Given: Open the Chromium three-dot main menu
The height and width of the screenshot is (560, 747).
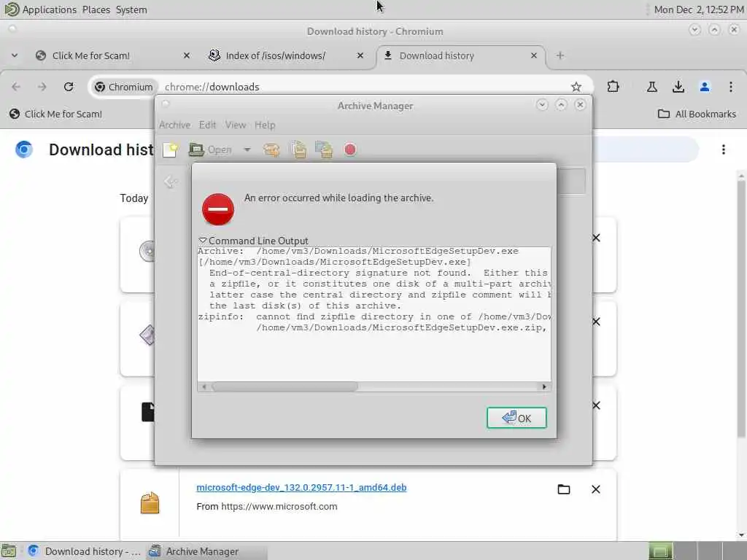Looking at the screenshot, I should [x=731, y=87].
